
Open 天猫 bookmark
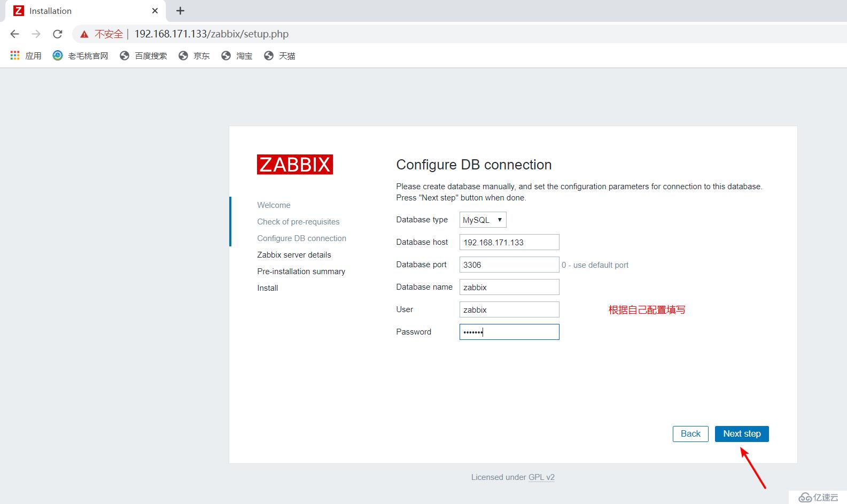pos(279,56)
